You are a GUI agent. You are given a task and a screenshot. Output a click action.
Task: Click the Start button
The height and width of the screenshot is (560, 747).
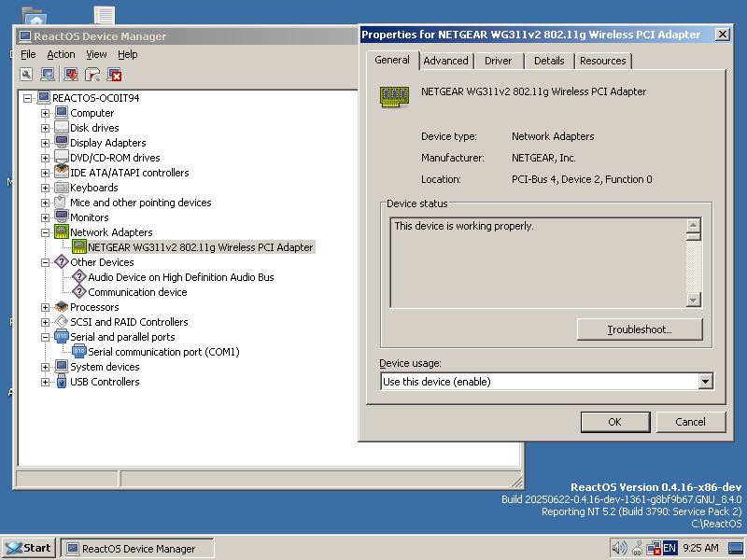point(29,548)
